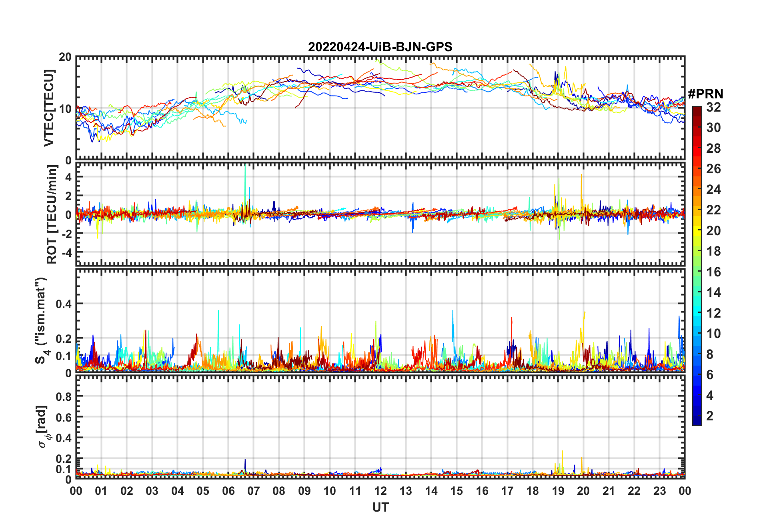Click x-axis tick label 18
The width and height of the screenshot is (761, 532).
click(x=533, y=491)
